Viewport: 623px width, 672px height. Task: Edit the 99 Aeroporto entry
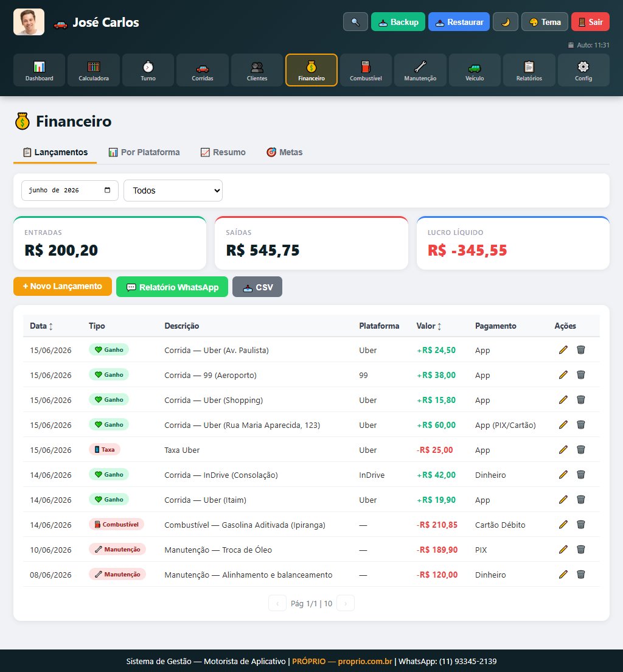(x=563, y=374)
